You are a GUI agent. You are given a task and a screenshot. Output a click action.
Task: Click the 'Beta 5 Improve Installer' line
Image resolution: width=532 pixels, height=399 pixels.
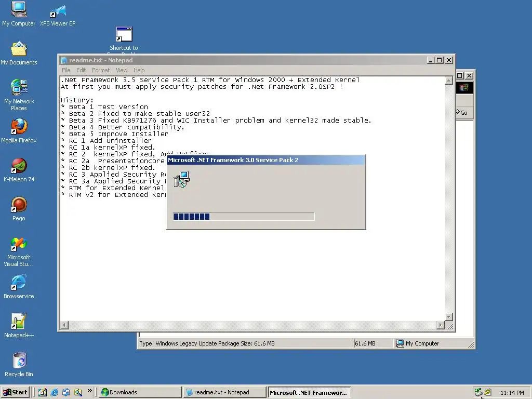[114, 134]
